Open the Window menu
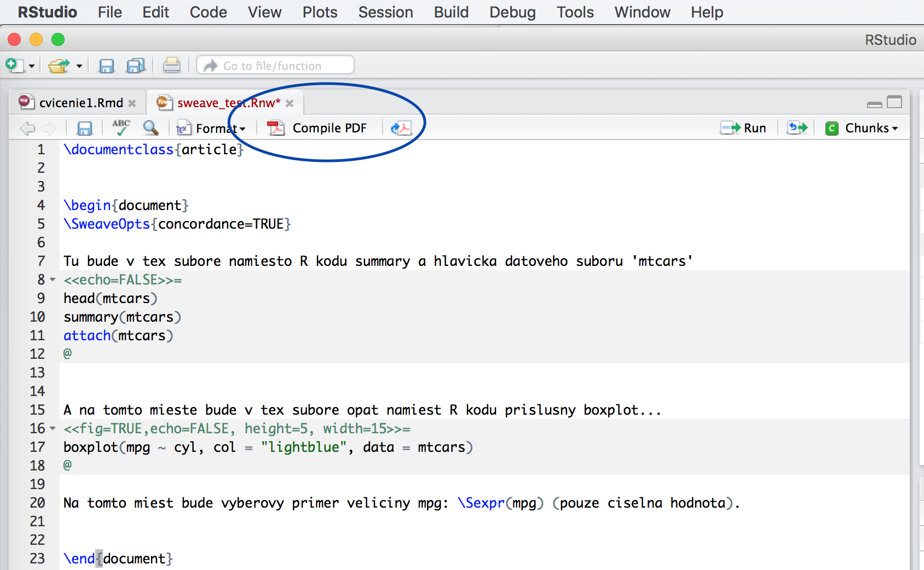The image size is (924, 570). [643, 12]
